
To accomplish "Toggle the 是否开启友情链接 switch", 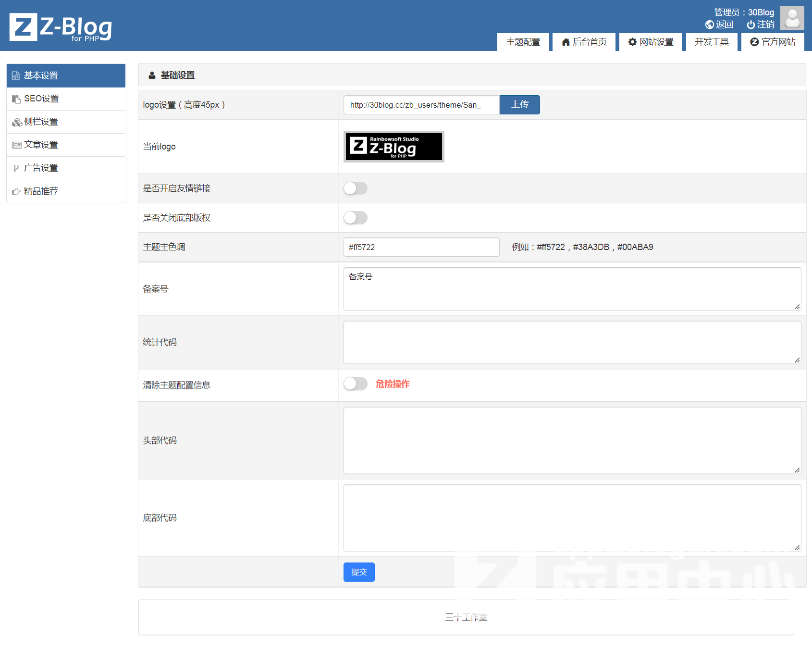I will tap(356, 188).
